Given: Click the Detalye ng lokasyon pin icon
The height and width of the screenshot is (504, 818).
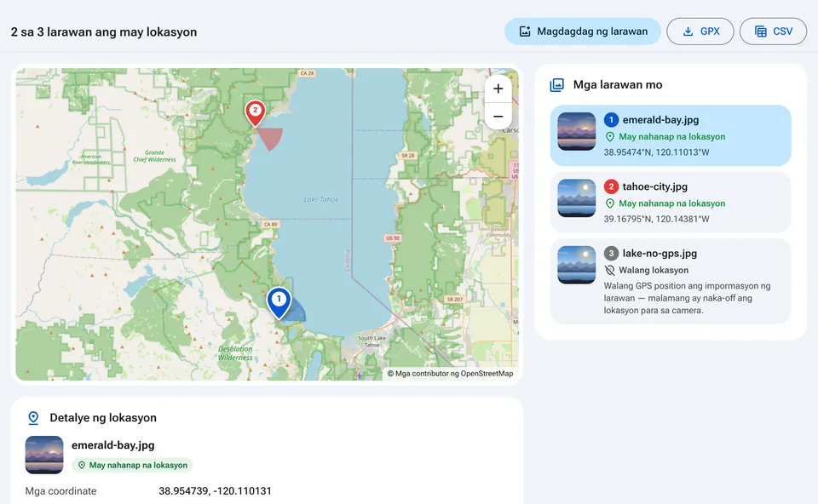Looking at the screenshot, I should click(33, 418).
